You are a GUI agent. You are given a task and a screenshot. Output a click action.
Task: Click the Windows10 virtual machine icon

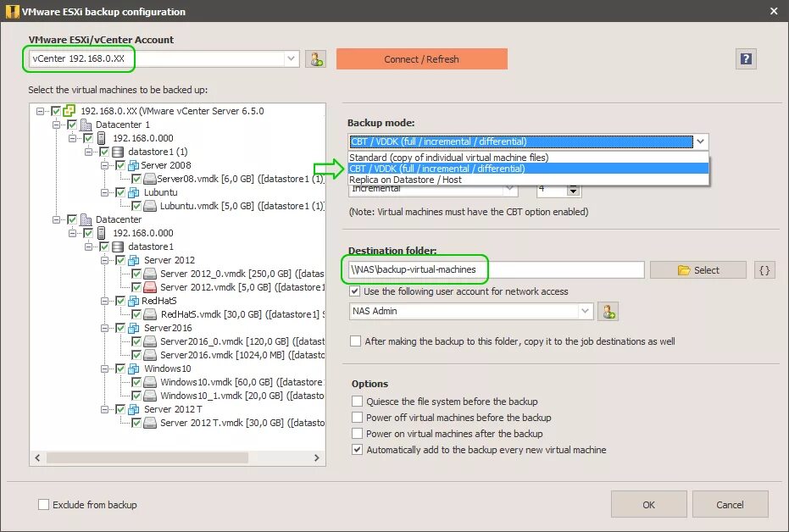coord(133,369)
